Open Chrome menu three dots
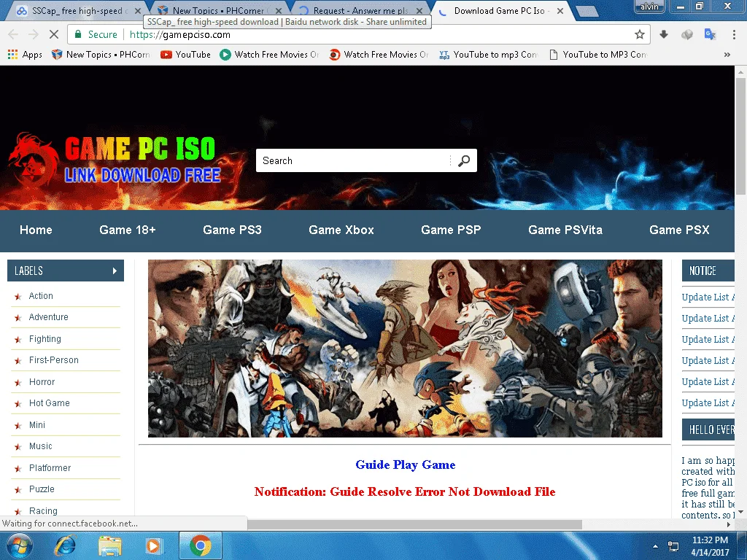 click(734, 34)
